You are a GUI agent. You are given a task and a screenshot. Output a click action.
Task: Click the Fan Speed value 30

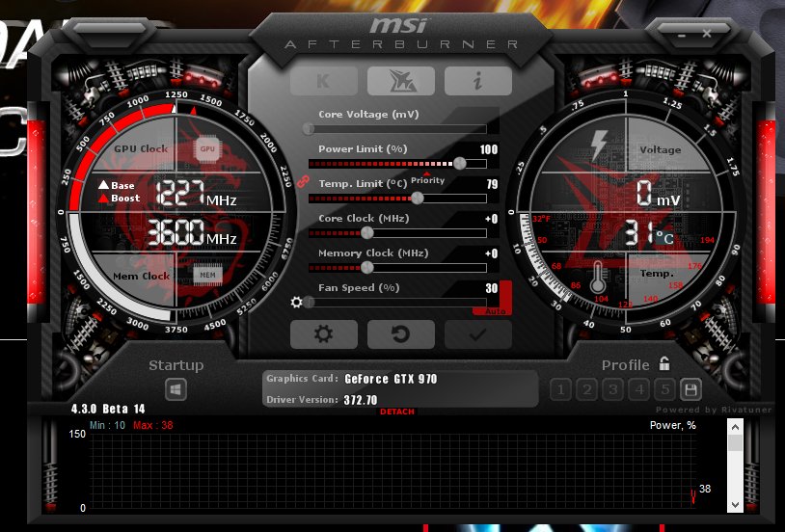[x=492, y=288]
